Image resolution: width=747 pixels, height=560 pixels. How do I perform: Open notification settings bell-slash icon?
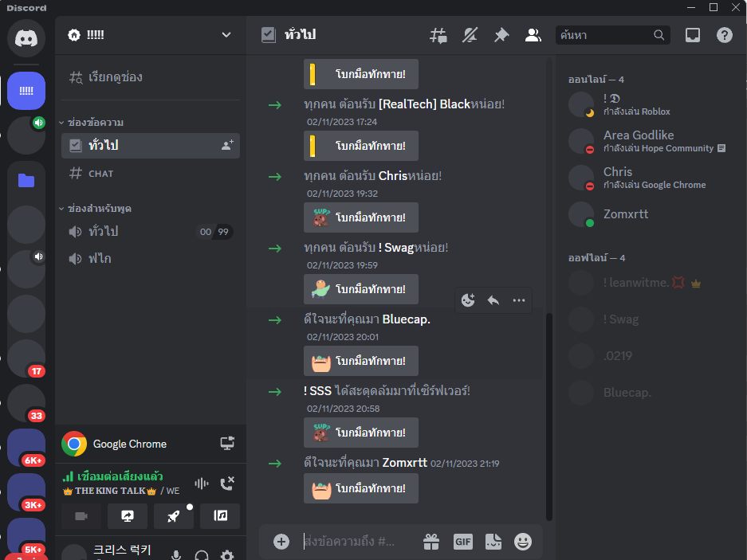(x=470, y=35)
